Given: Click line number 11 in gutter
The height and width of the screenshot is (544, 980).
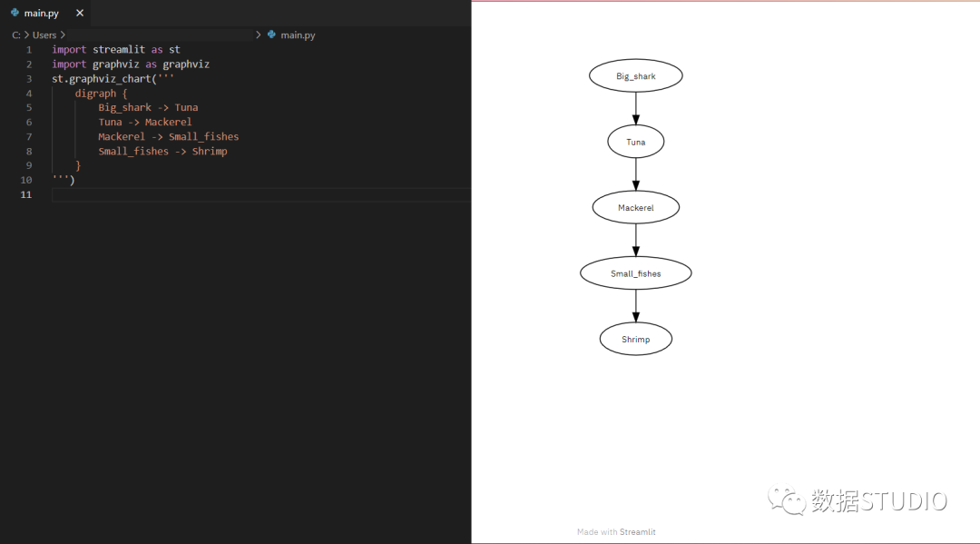Looking at the screenshot, I should [25, 194].
